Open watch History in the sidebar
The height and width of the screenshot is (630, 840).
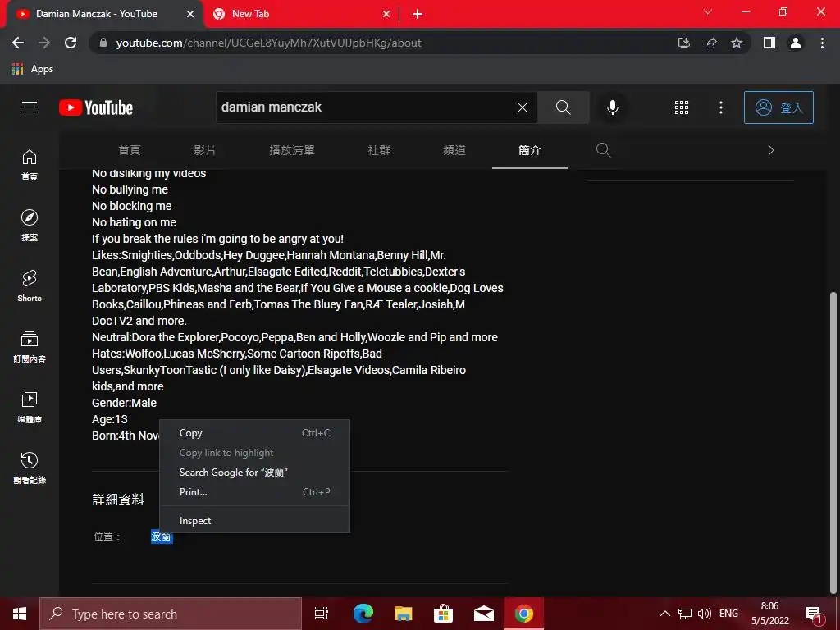click(x=30, y=468)
